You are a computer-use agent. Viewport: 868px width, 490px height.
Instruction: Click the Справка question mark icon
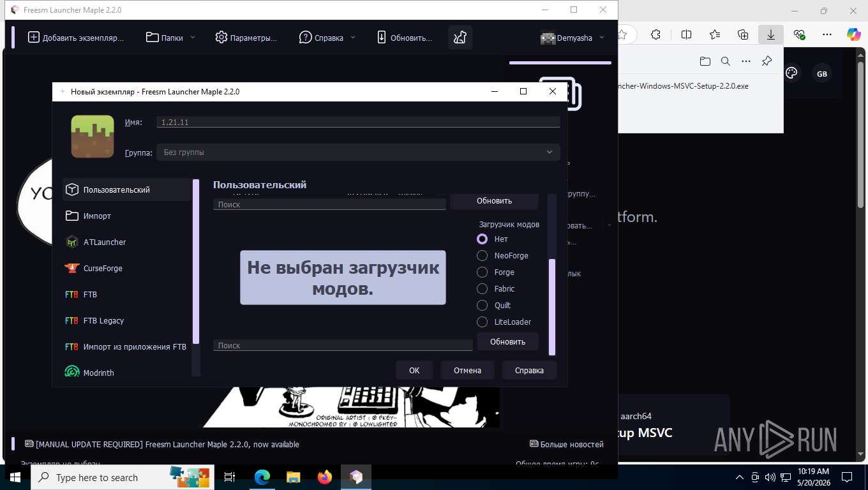pos(306,38)
